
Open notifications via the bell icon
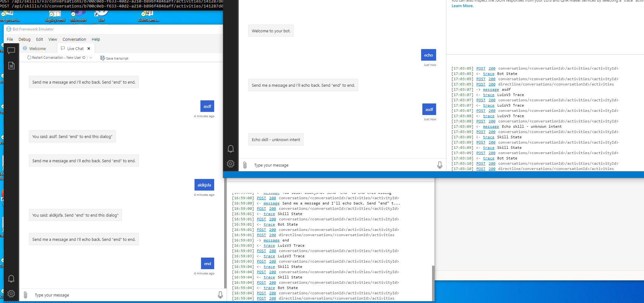click(11, 279)
